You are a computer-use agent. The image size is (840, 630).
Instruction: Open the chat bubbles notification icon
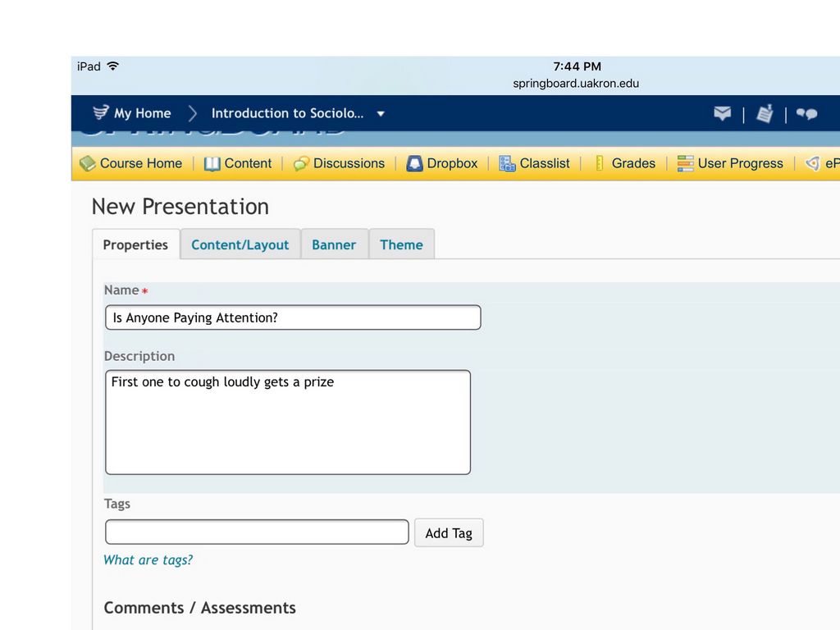[x=806, y=114]
